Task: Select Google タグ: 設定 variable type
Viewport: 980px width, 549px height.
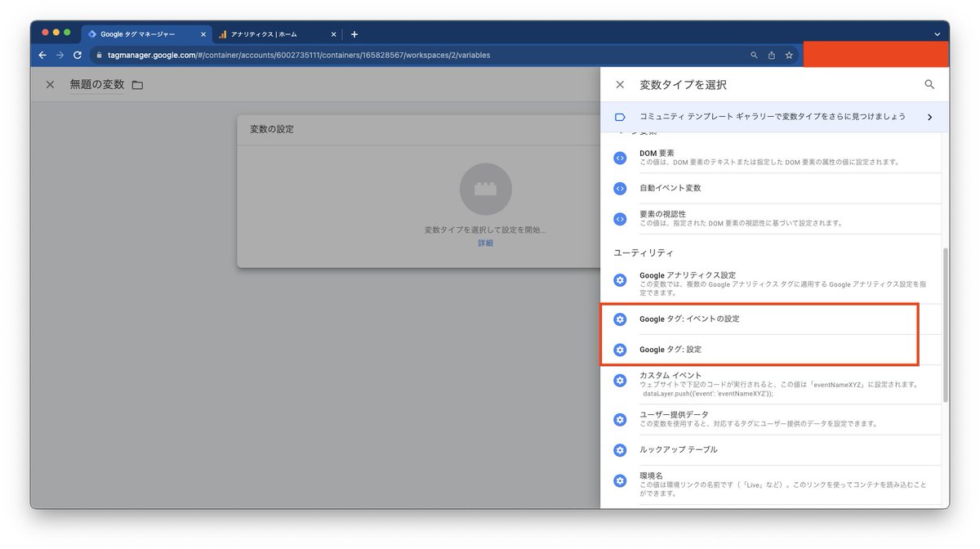Action: click(777, 350)
